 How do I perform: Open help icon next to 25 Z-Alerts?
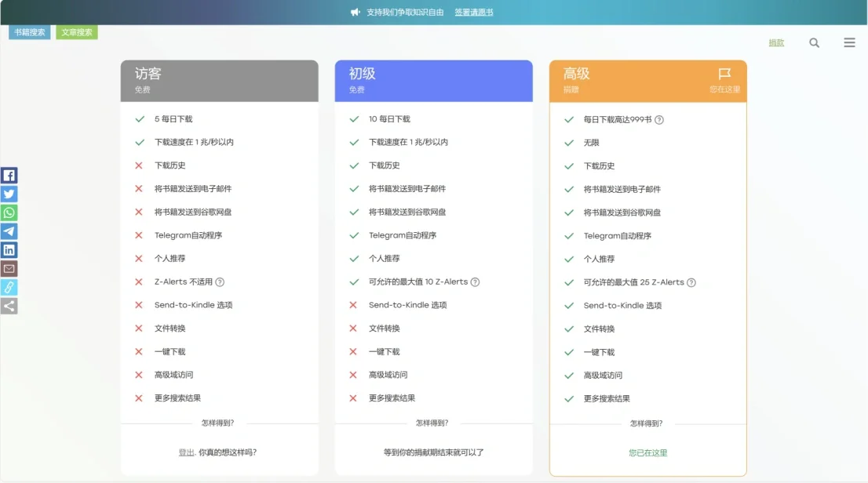(x=691, y=283)
